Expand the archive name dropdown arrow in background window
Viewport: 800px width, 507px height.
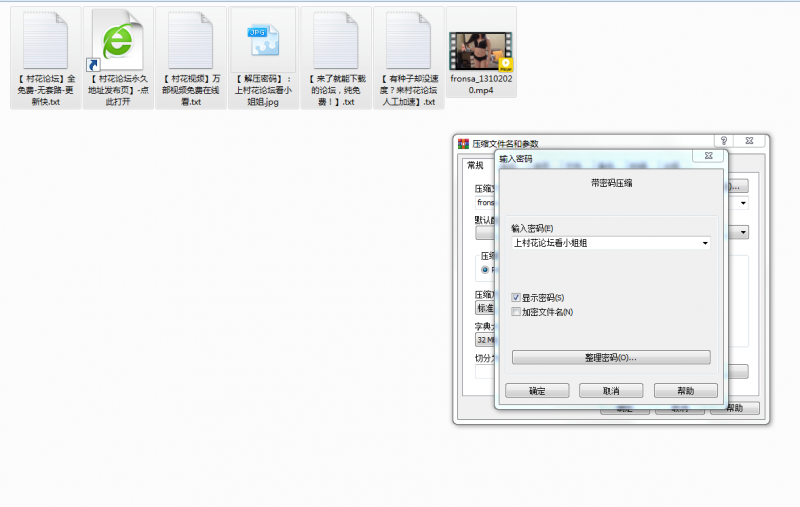click(x=743, y=203)
